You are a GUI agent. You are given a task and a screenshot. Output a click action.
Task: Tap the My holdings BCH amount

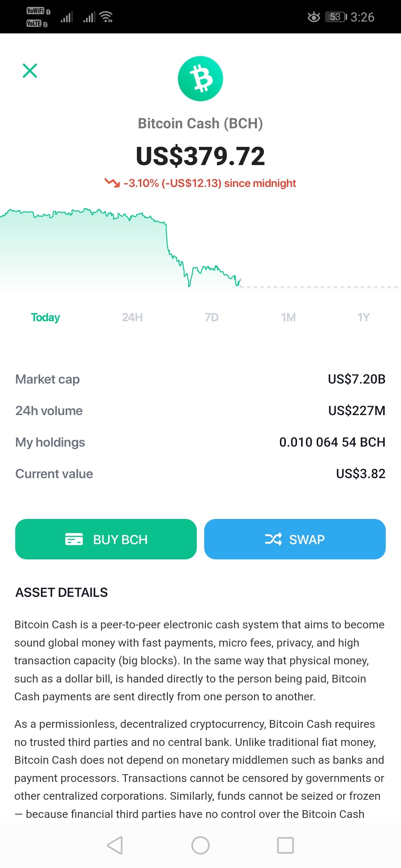332,442
